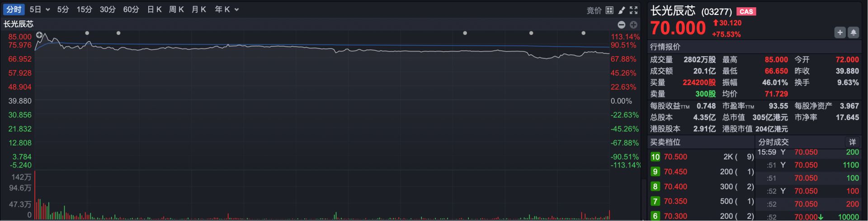Click the ask price 70.500
This screenshot has height=221, width=868.
click(675, 157)
